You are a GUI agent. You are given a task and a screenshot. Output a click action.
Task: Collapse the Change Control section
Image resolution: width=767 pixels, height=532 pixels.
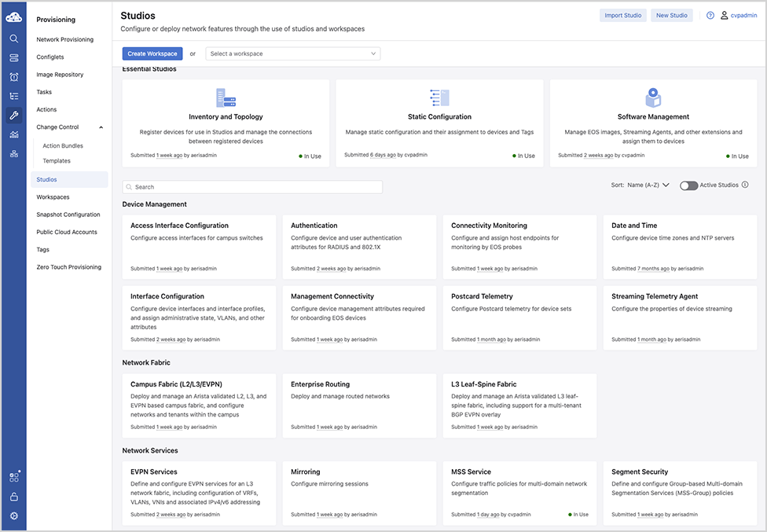click(101, 127)
